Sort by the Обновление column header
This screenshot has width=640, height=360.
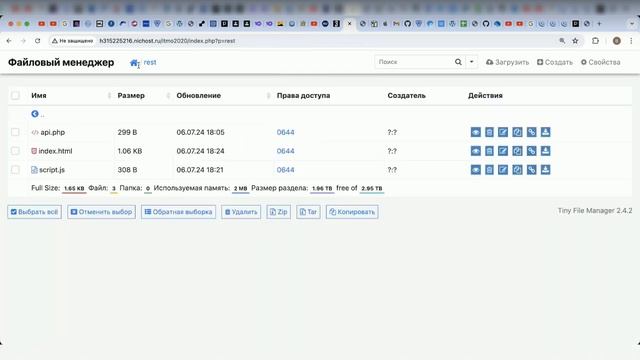(198, 96)
